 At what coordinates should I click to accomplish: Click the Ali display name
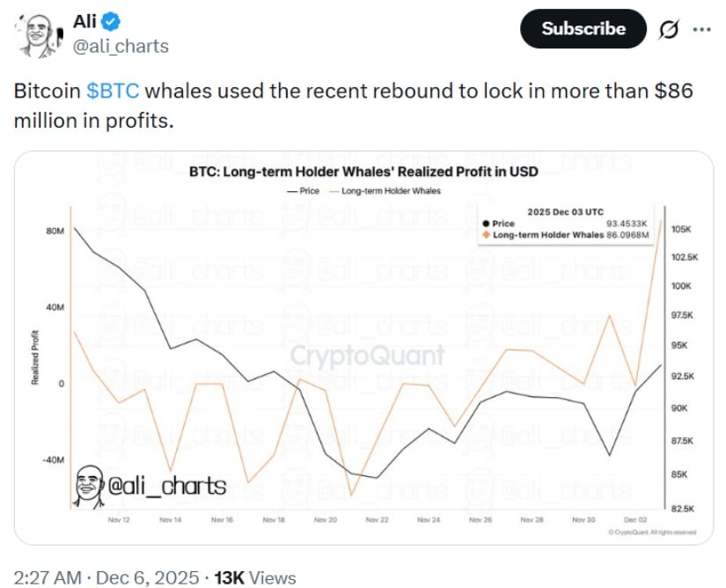[x=86, y=19]
